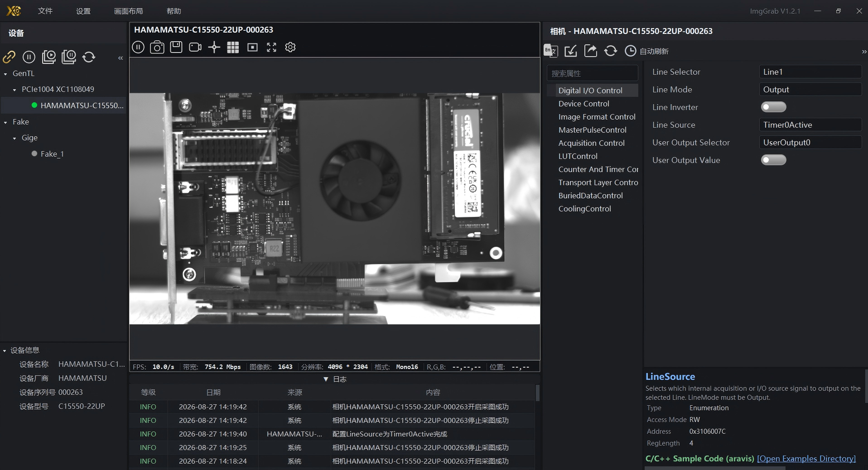
Task: Toggle the Line Inverter switch
Action: [x=774, y=107]
